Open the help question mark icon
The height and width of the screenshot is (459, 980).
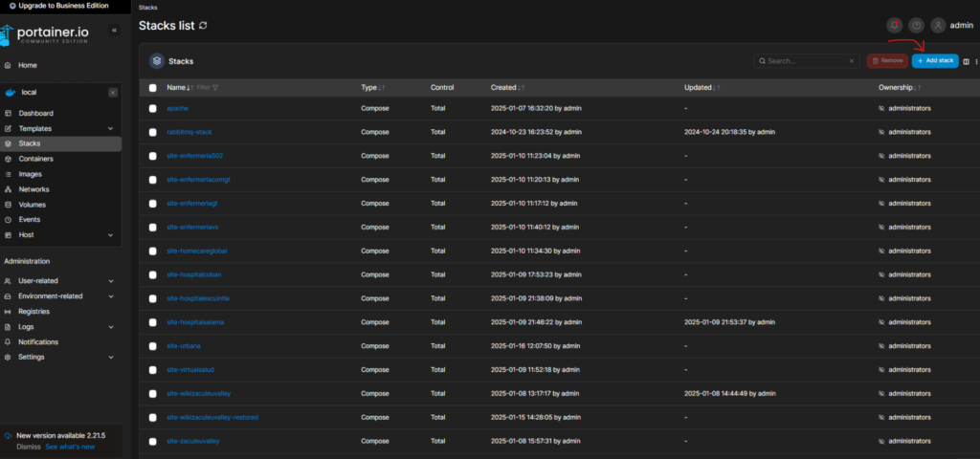click(x=916, y=26)
